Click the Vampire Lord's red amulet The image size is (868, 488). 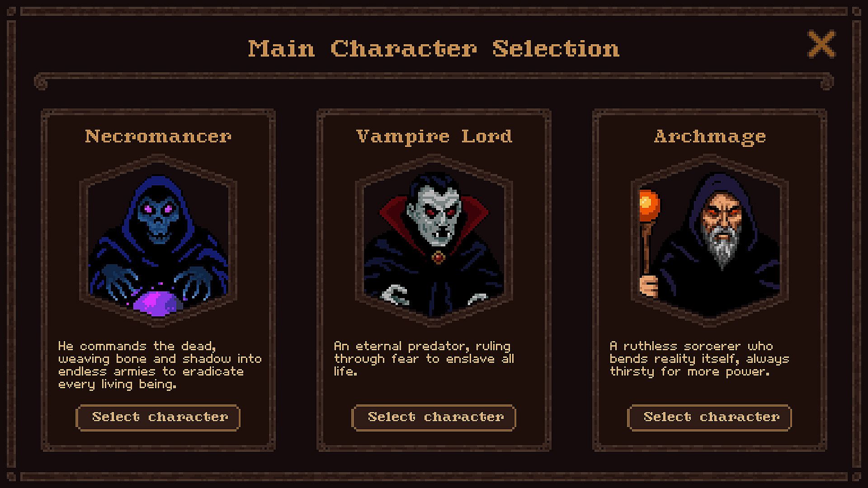[x=438, y=258]
